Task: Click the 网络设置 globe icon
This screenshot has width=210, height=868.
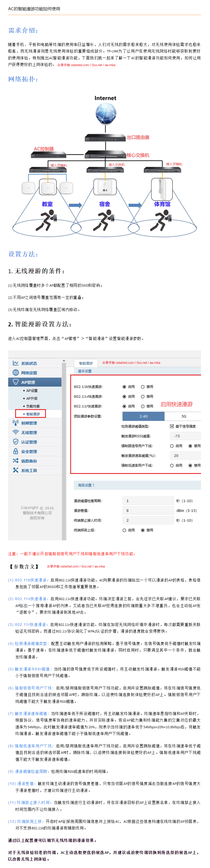Action: coord(16,372)
